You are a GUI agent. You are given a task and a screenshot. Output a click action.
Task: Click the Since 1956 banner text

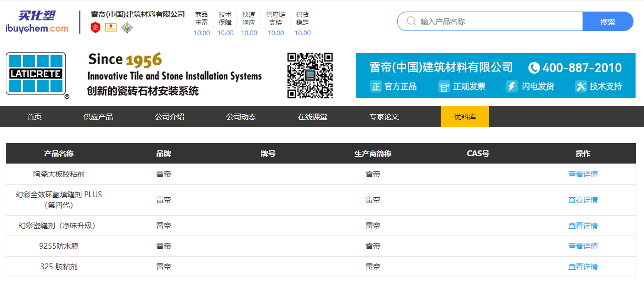125,59
